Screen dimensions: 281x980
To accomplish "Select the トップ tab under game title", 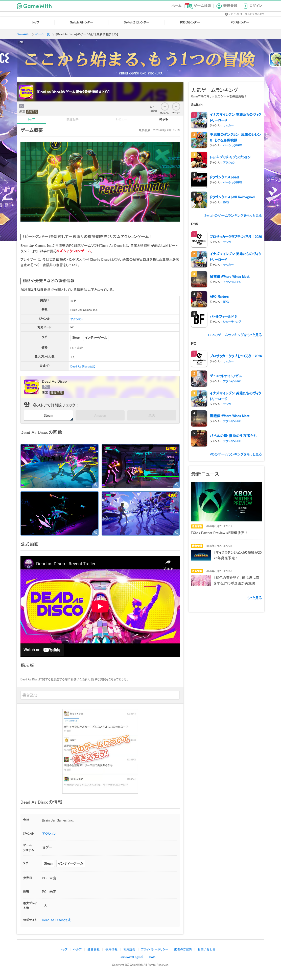I will coord(31,119).
